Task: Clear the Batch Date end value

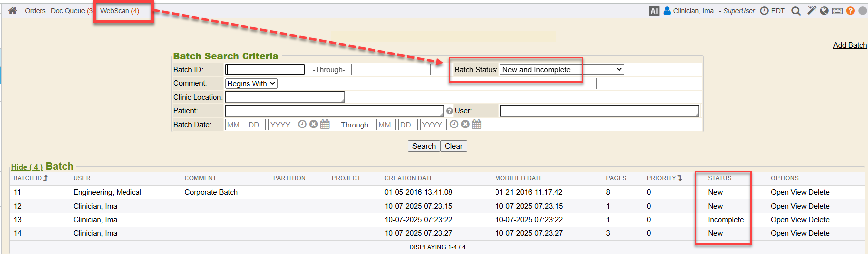Action: [465, 125]
